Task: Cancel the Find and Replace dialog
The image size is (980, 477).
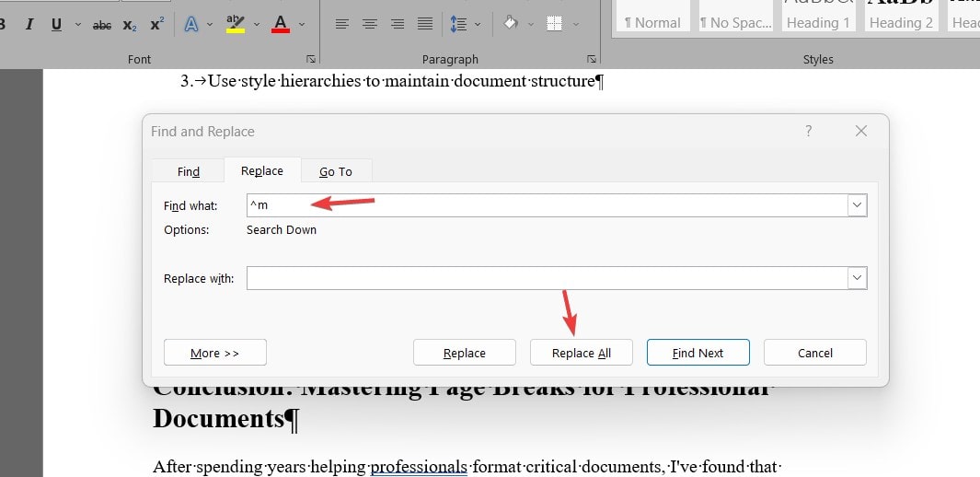Action: coord(815,353)
